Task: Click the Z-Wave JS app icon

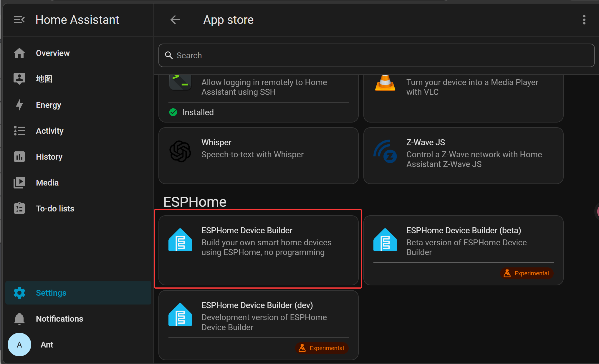Action: pos(385,151)
